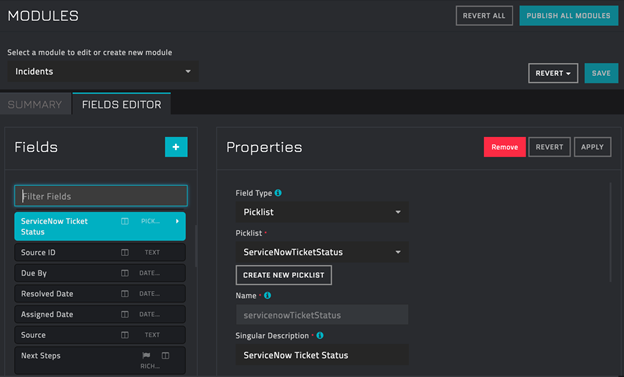Click grid column icon on Due By row
This screenshot has width=624, height=377.
[x=125, y=273]
